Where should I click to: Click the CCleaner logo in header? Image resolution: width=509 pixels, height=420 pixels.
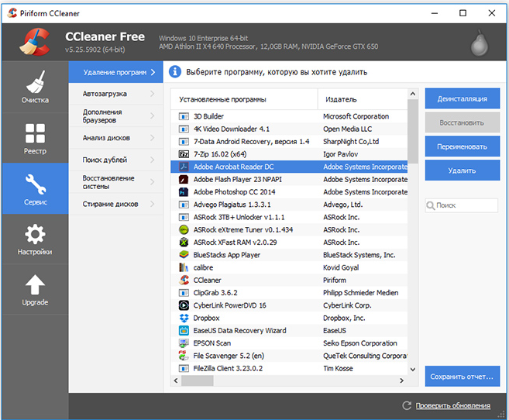coord(35,42)
